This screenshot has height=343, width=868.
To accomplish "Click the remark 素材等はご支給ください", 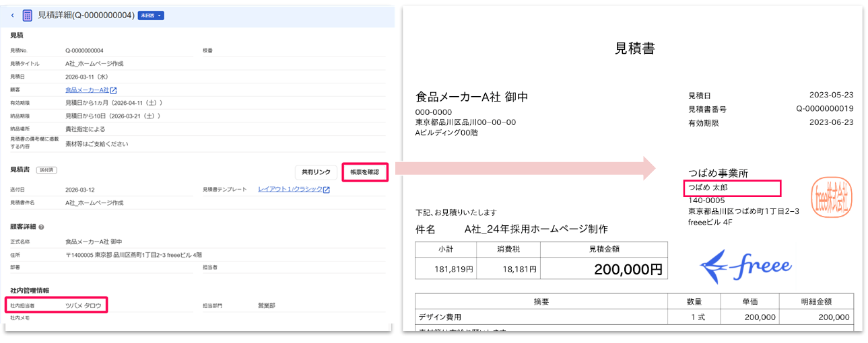I will [97, 143].
